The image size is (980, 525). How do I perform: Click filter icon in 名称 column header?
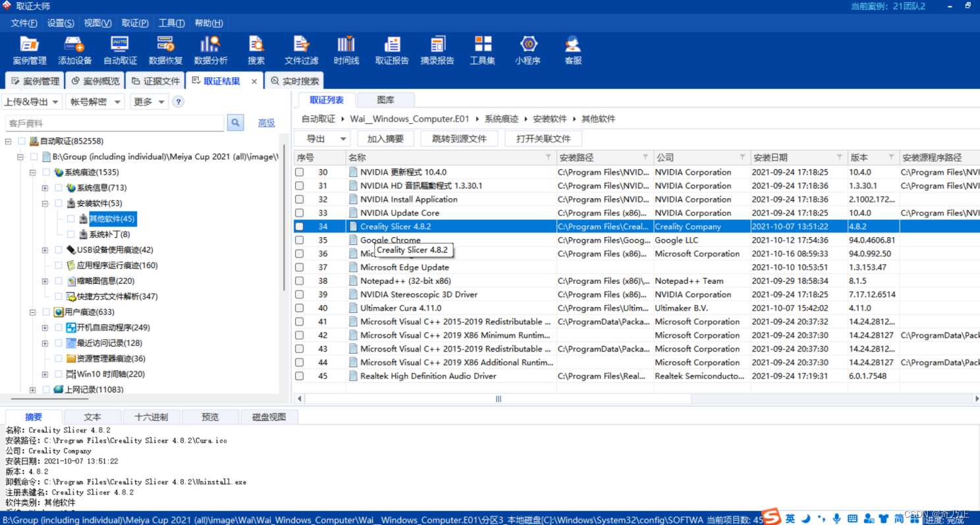[x=549, y=157]
